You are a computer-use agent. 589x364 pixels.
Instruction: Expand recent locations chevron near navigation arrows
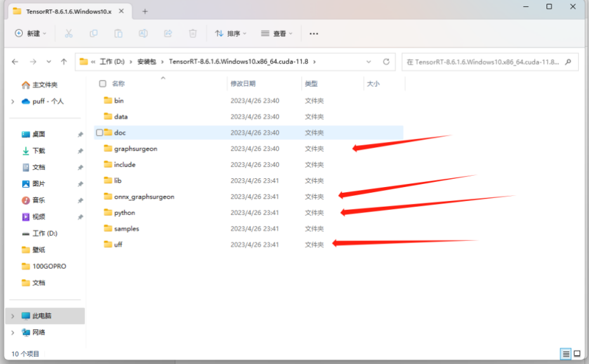point(48,62)
